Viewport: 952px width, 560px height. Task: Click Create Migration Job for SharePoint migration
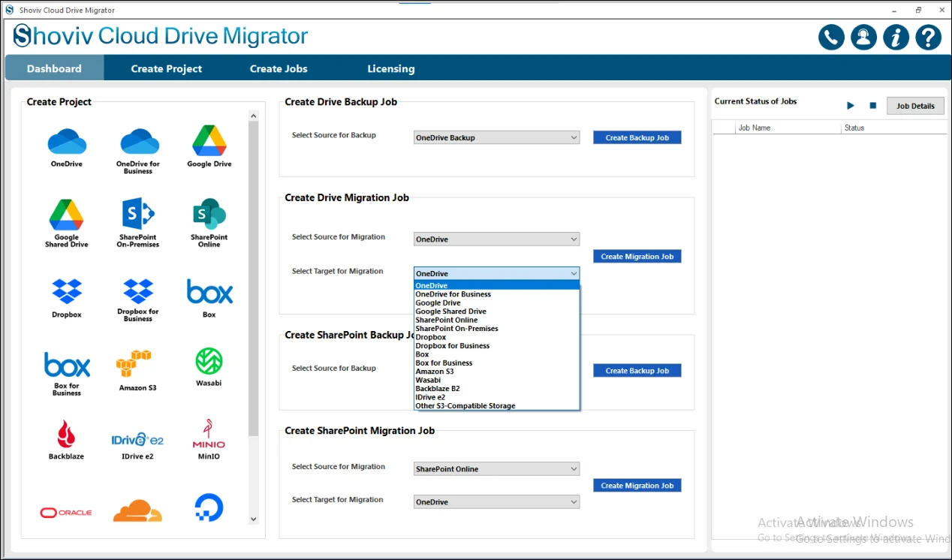pyautogui.click(x=637, y=486)
